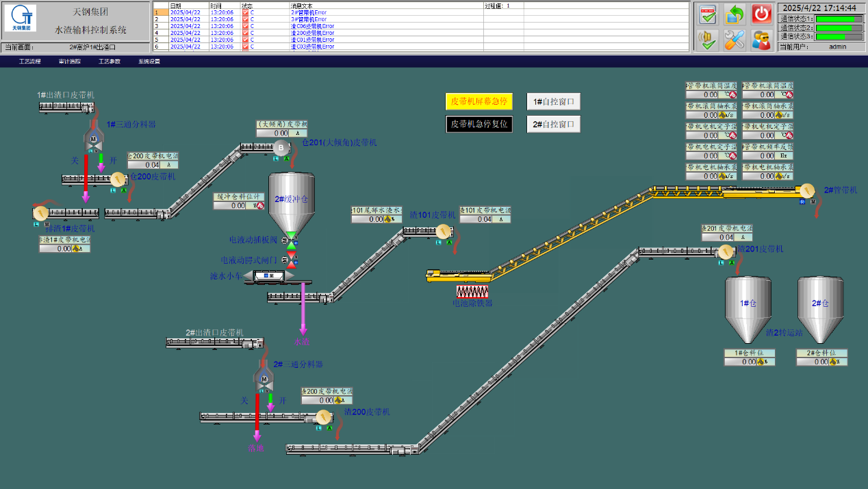868x489 pixels.
Task: Open the 系统设置 menu
Action: coord(149,62)
